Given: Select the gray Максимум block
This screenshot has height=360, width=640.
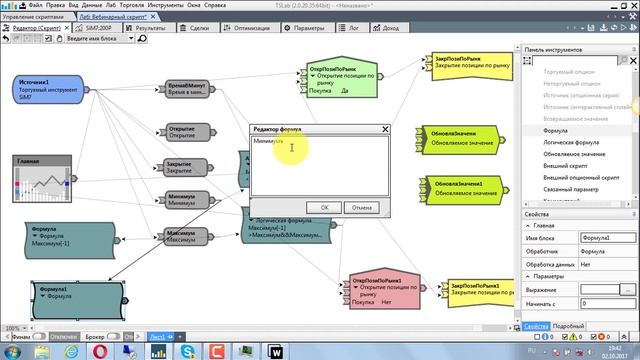Looking at the screenshot, I should point(186,236).
